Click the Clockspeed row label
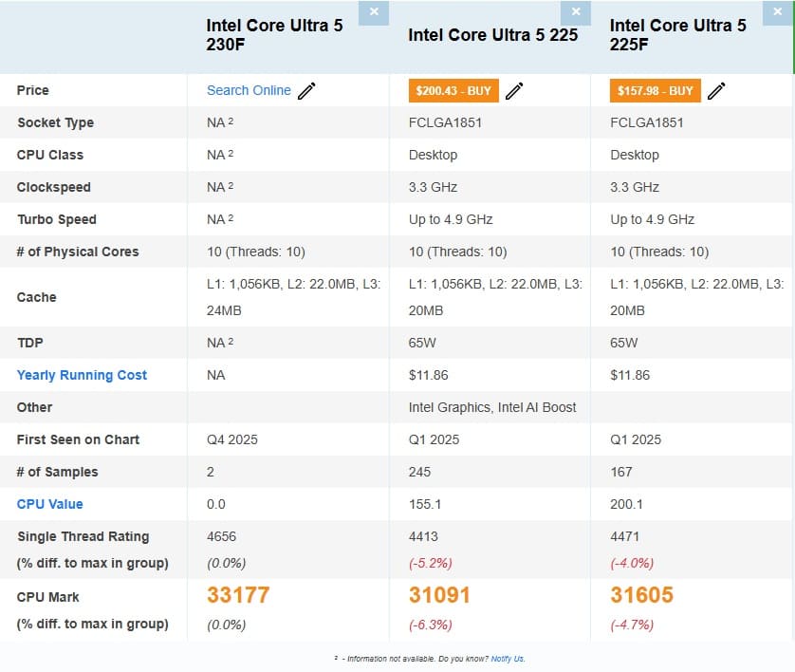The image size is (795, 672). coord(56,187)
